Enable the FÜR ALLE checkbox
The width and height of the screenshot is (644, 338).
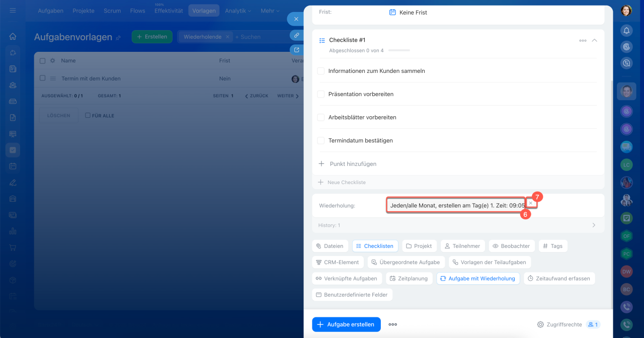pyautogui.click(x=88, y=115)
